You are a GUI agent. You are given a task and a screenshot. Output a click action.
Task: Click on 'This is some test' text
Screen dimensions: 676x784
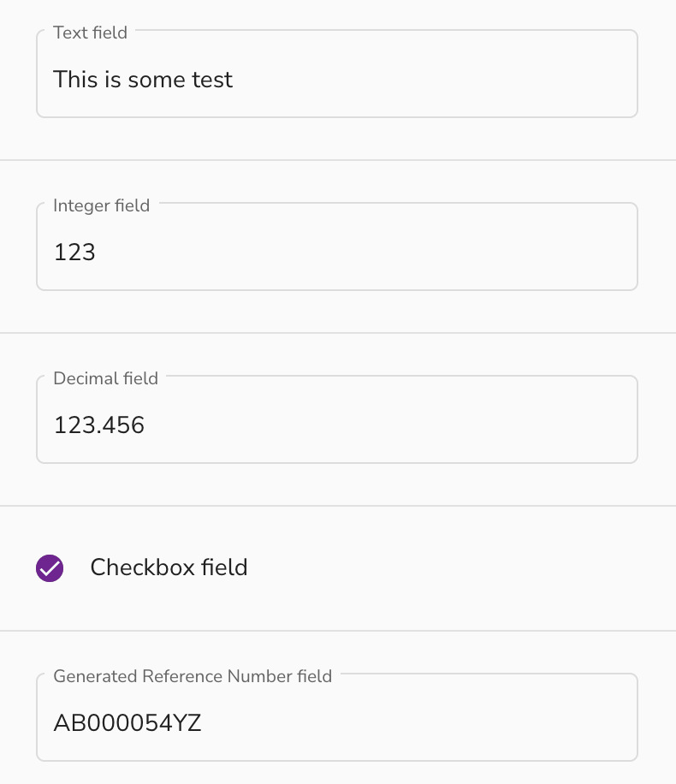click(143, 80)
